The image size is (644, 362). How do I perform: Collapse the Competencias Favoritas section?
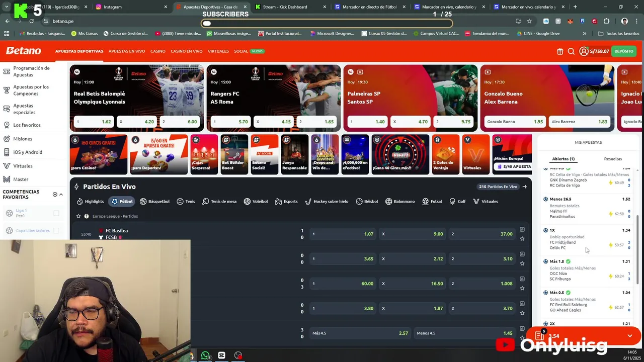[61, 195]
